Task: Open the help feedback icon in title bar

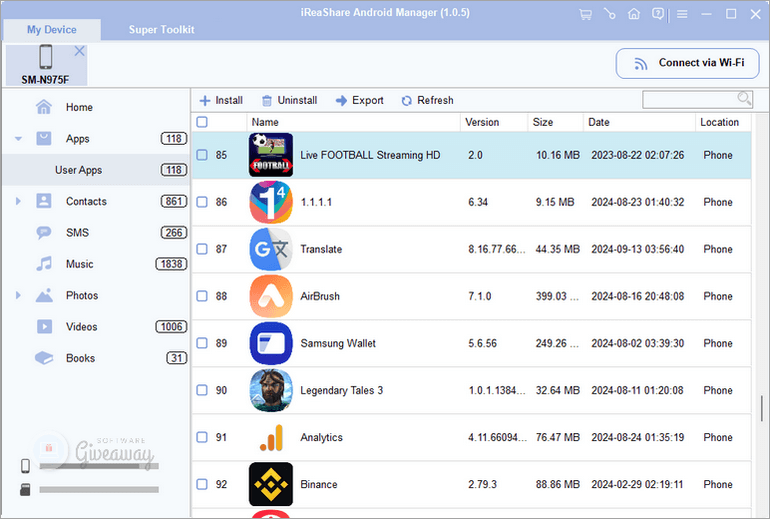Action: [x=658, y=14]
